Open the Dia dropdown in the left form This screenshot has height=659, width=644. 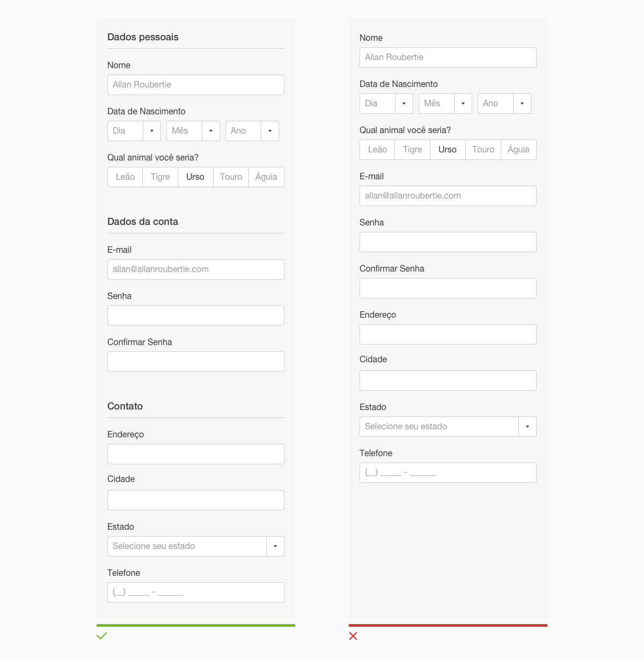point(134,131)
